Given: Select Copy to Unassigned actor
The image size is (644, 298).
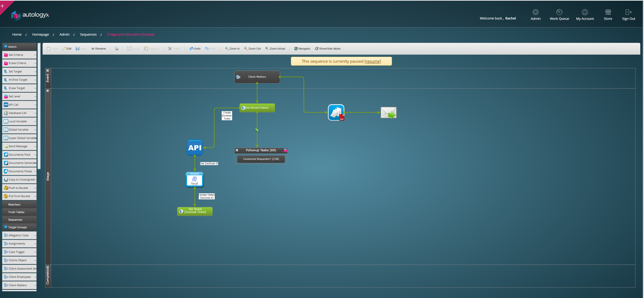Looking at the screenshot, I should point(19,180).
